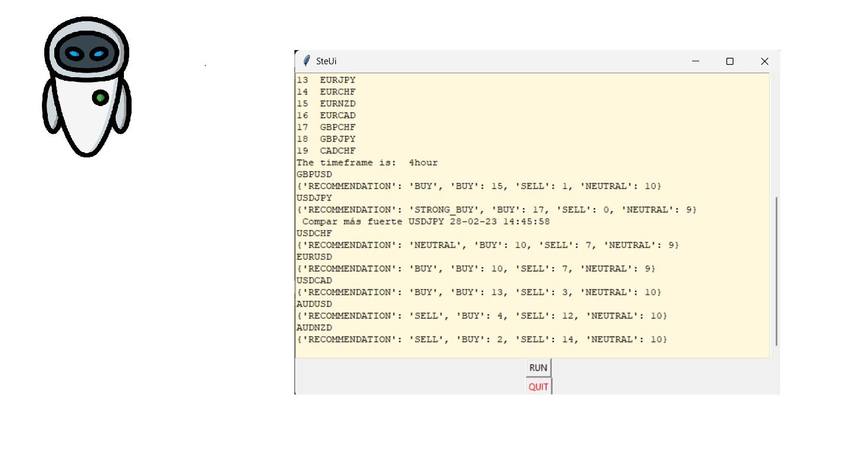
Task: Click the RUN button
Action: click(538, 367)
